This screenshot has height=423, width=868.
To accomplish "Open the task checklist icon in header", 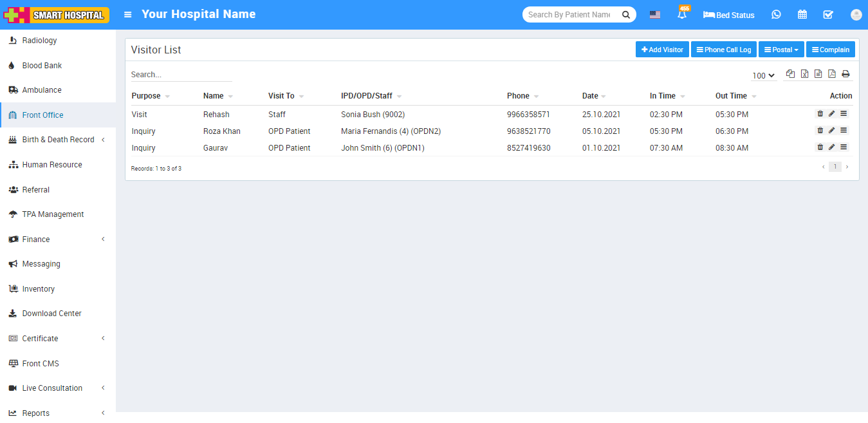I will pos(828,15).
